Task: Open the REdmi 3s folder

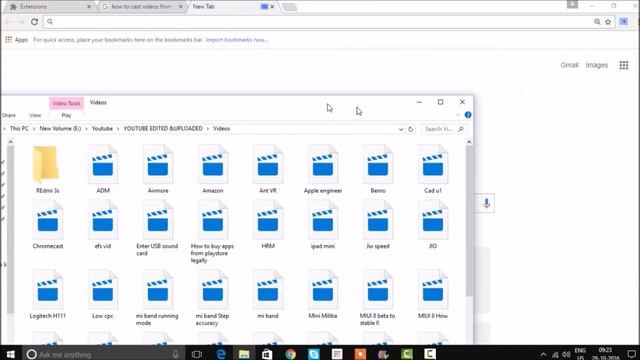Action: (47, 169)
